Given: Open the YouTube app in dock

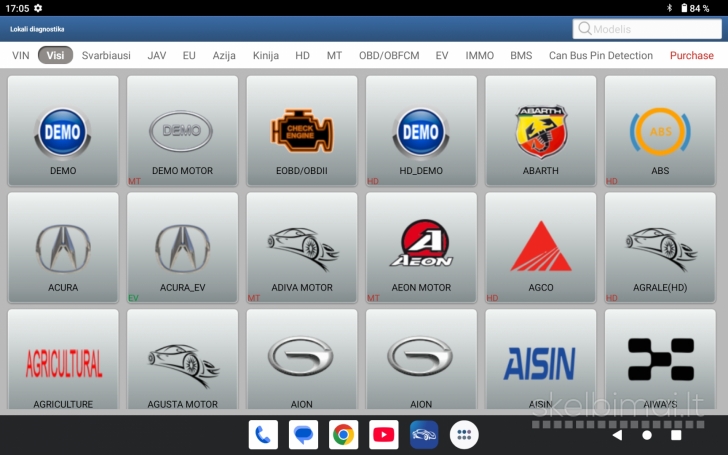Looking at the screenshot, I should click(x=384, y=434).
